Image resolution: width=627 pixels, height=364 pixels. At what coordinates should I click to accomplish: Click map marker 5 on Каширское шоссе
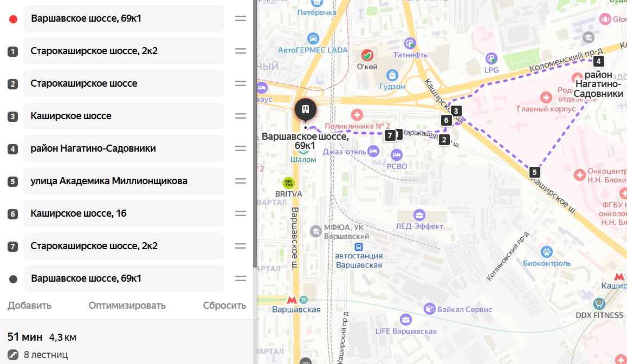click(x=535, y=172)
